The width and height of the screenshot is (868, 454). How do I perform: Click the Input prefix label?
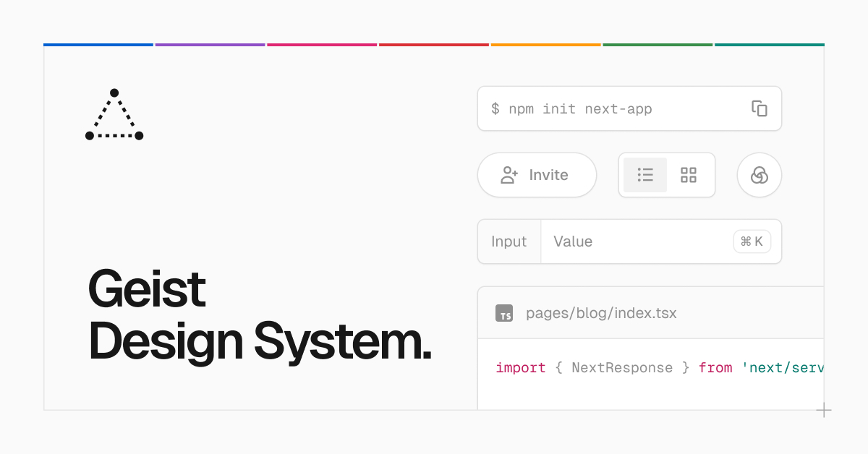509,241
